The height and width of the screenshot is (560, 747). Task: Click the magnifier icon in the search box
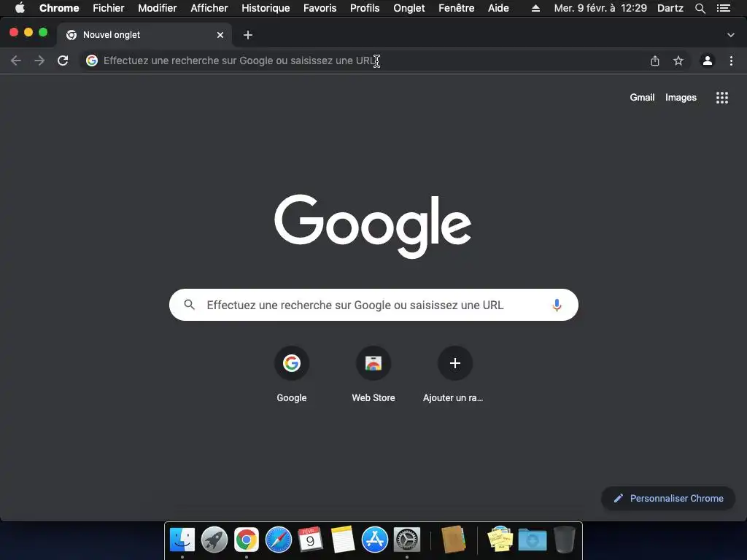tap(190, 305)
